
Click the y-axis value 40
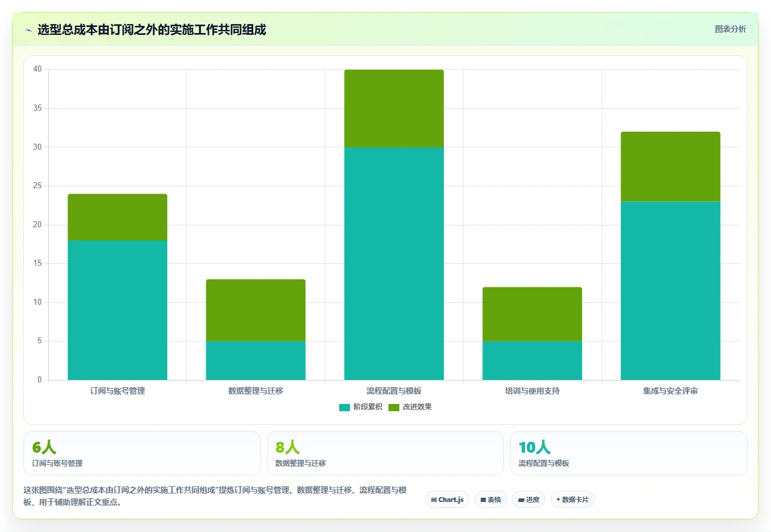pyautogui.click(x=37, y=70)
